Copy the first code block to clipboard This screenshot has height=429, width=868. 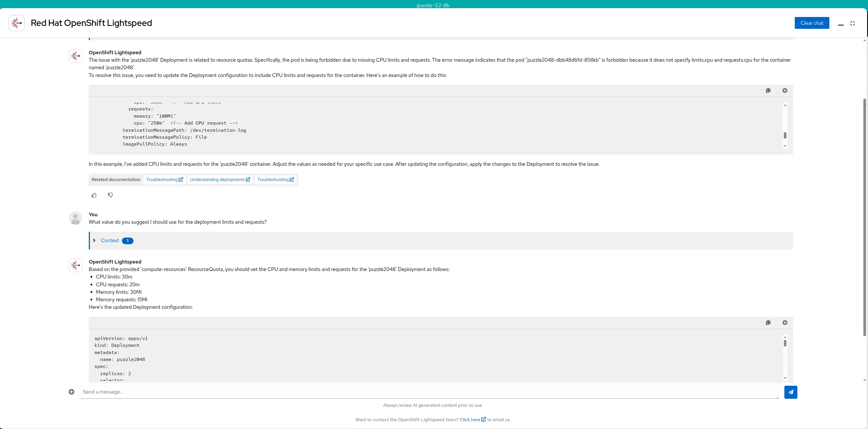[768, 90]
